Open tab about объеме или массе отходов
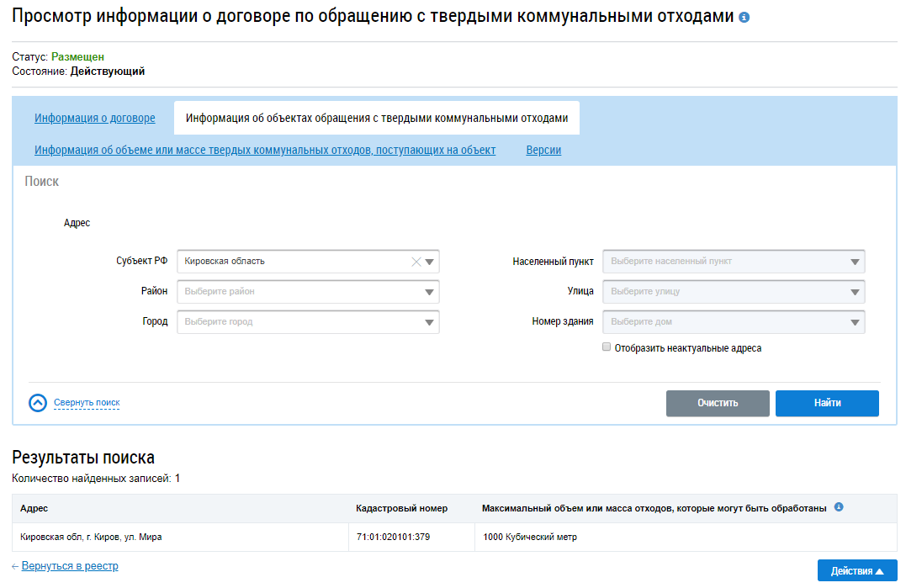906x588 pixels. coord(265,151)
